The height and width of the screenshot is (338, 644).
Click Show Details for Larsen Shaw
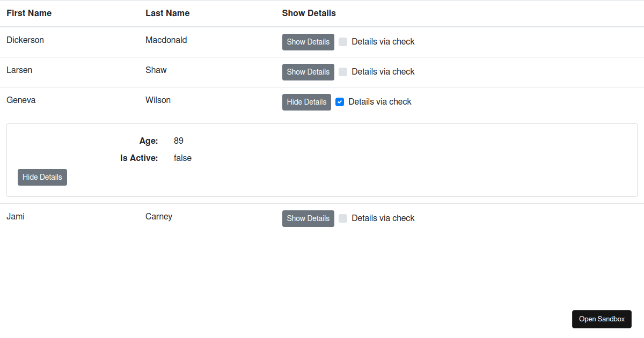tap(308, 72)
